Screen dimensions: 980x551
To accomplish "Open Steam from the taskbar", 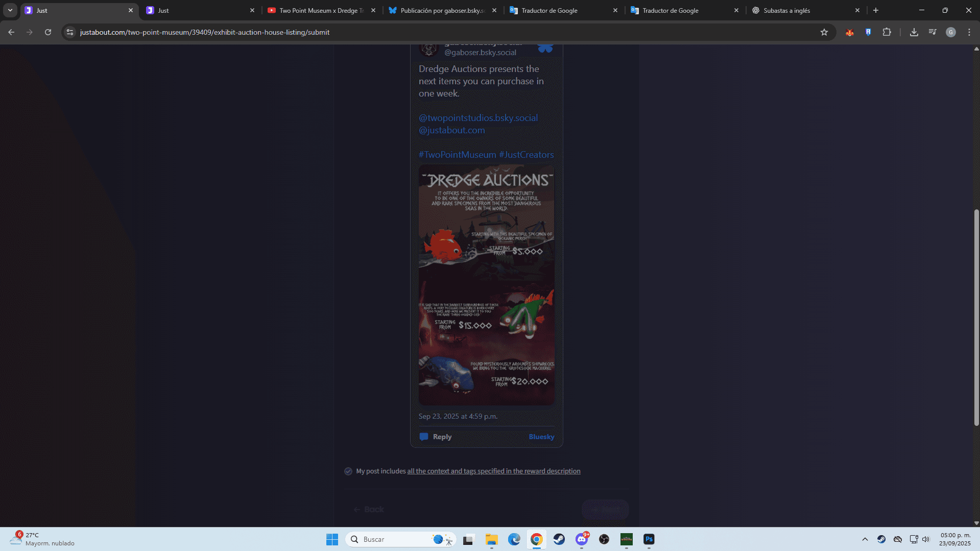I will 559,539.
